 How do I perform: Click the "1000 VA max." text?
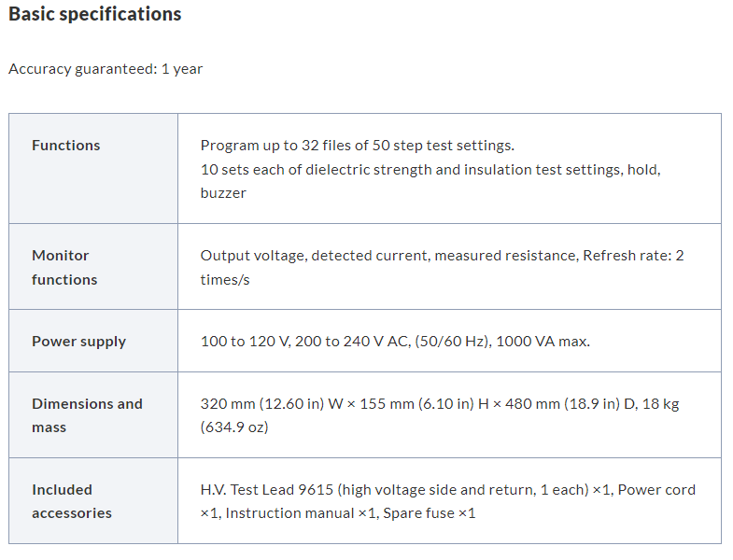click(x=543, y=342)
